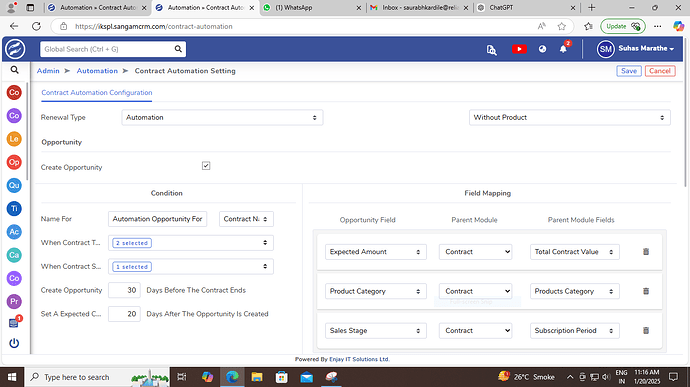Click the Save button

click(x=629, y=71)
